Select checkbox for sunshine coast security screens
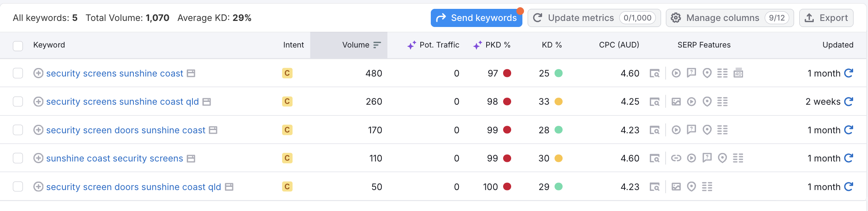868x211 pixels. 18,158
